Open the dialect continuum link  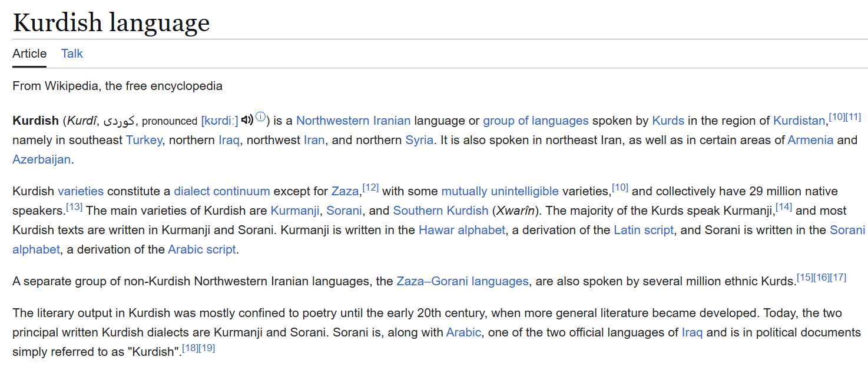pos(222,191)
